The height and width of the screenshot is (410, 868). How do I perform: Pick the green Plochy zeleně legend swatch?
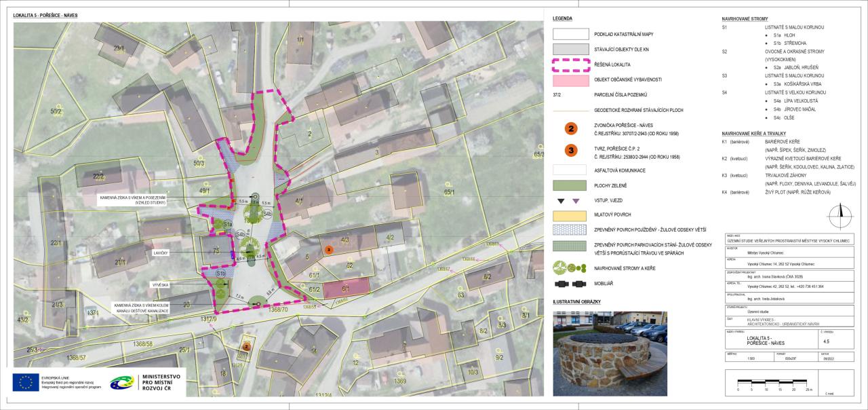pos(570,185)
